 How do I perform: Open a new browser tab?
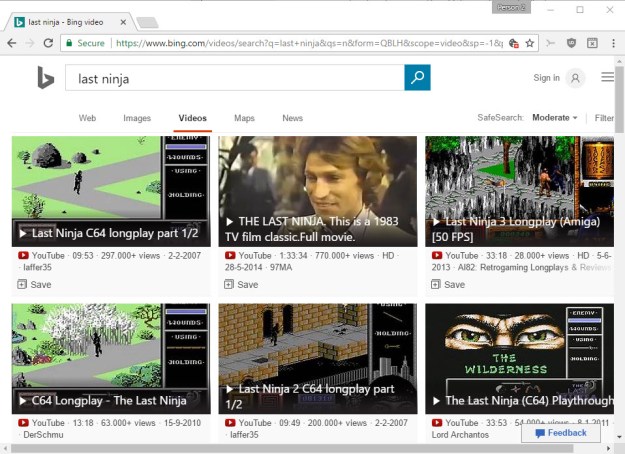pyautogui.click(x=147, y=22)
